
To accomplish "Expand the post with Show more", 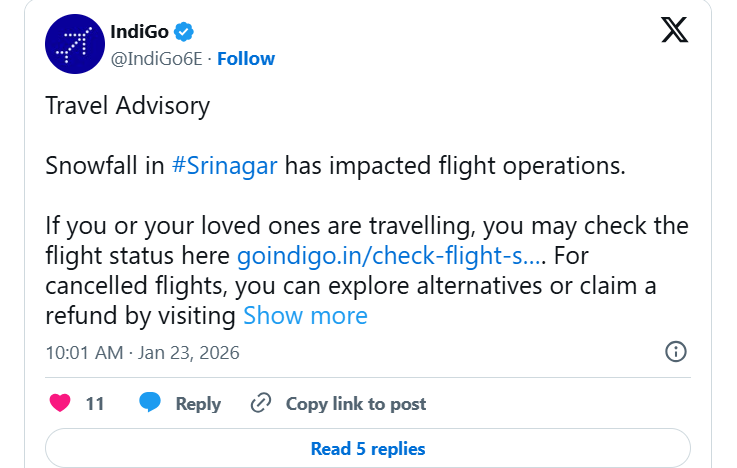I will pos(305,316).
